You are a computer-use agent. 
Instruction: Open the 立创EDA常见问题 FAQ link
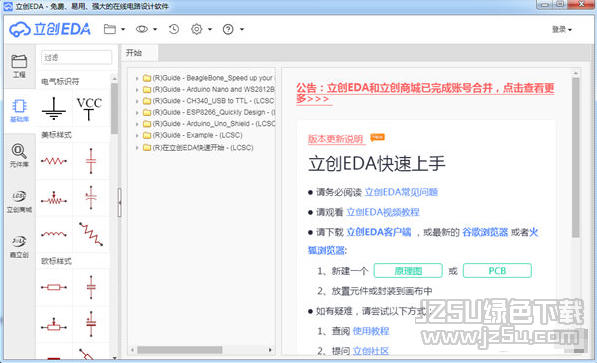[401, 192]
